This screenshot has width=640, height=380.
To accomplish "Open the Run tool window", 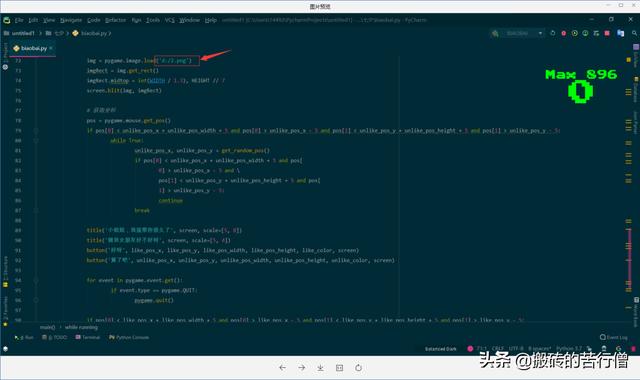I will pyautogui.click(x=24, y=338).
